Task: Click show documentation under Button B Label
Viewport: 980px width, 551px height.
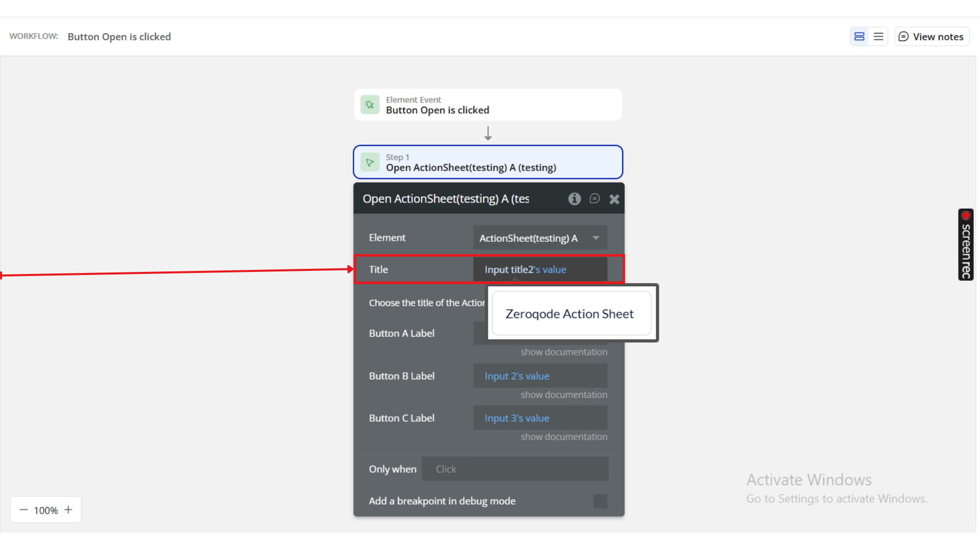Action: (x=563, y=395)
